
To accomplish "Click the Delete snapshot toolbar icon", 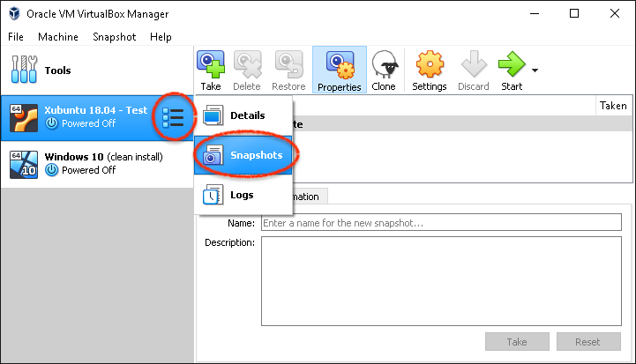I will click(247, 65).
